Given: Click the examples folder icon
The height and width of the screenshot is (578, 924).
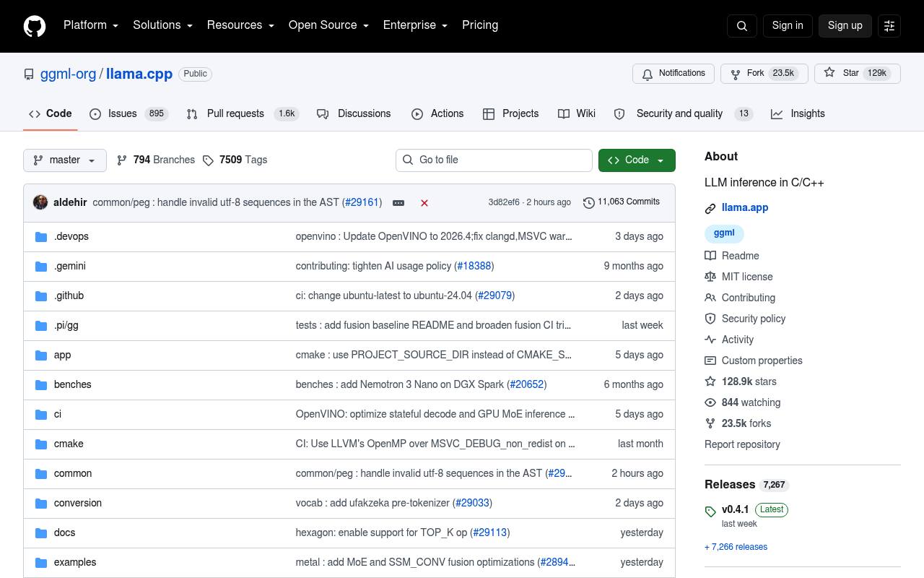Looking at the screenshot, I should coord(41,563).
